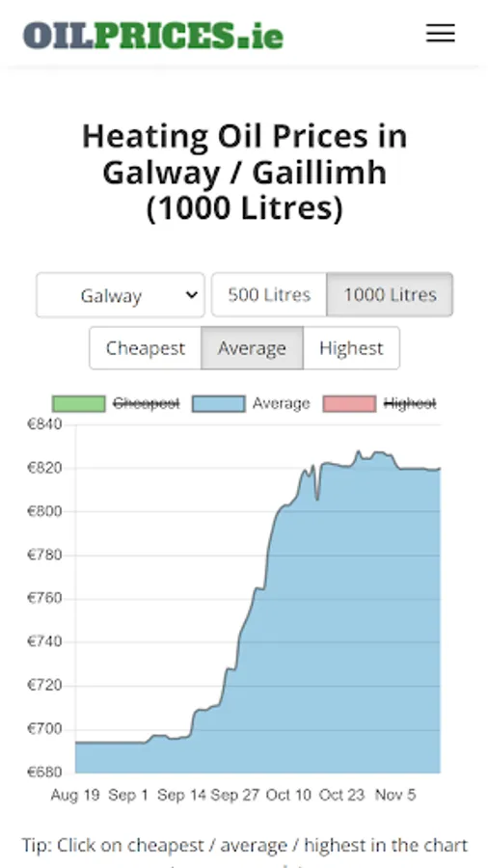The width and height of the screenshot is (488, 868).
Task: Toggle the blue Average legend swatch
Action: (x=219, y=403)
